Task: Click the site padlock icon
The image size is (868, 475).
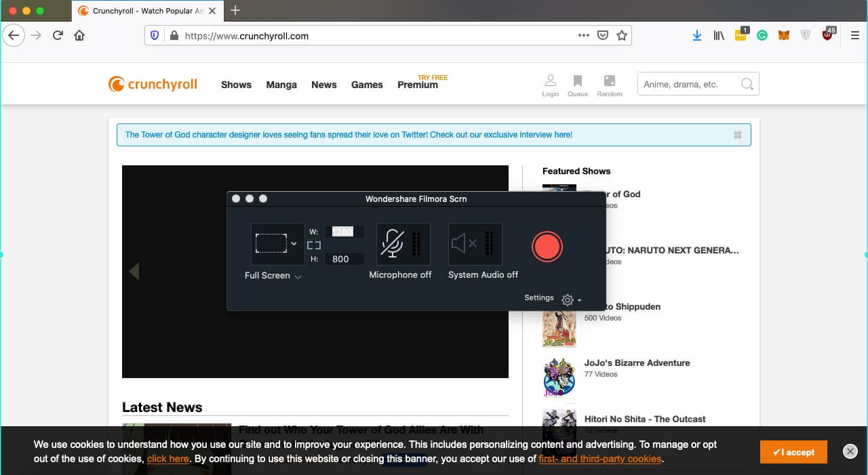Action: 174,36
